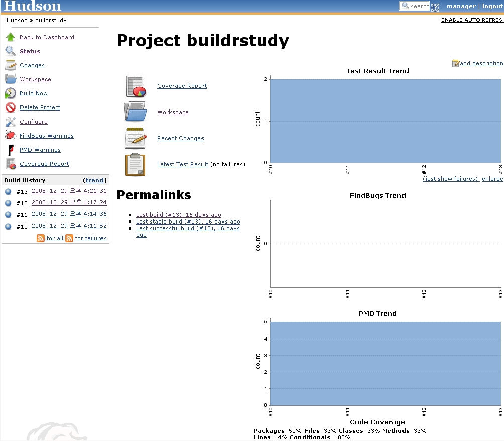
Task: Open the Latest Test Result link
Action: [x=182, y=164]
